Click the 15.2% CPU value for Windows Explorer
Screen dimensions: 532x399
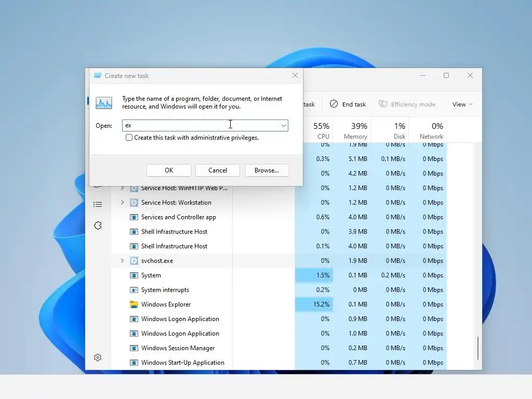(321, 304)
